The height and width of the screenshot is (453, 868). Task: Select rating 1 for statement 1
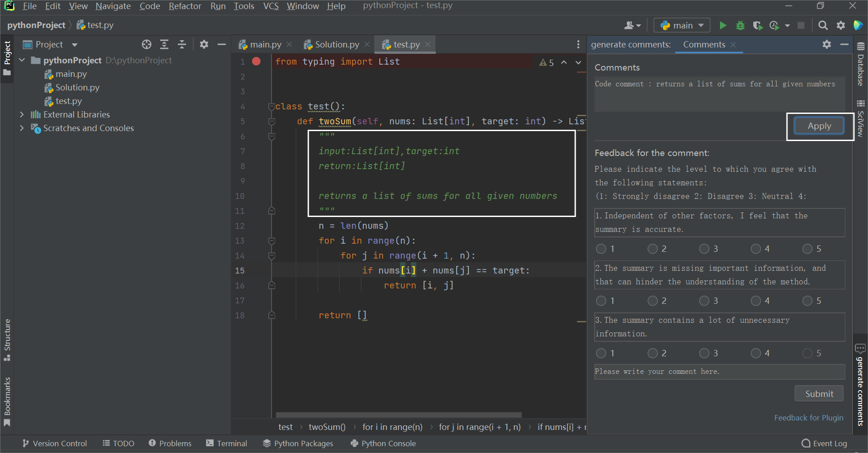pos(601,249)
